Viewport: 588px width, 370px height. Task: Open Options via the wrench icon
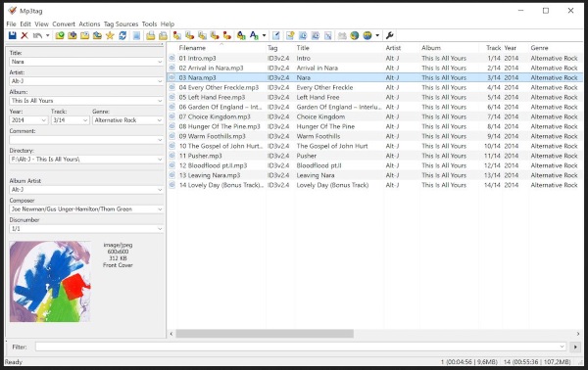(x=390, y=35)
